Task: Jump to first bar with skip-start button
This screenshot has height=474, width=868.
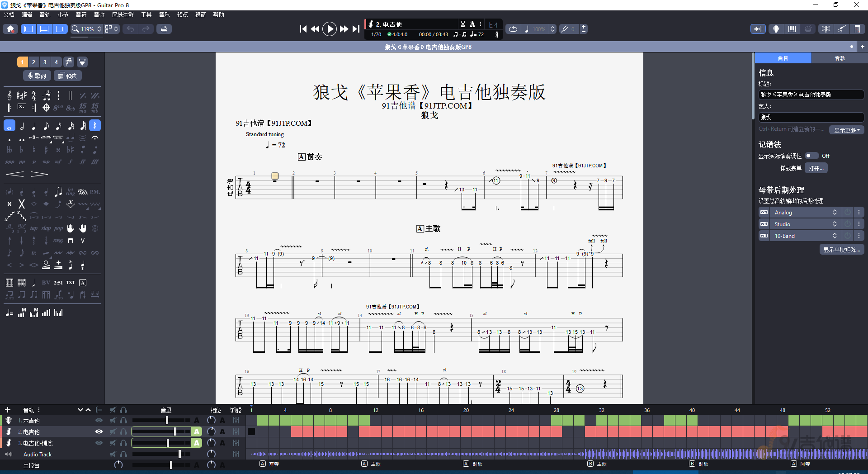Action: tap(303, 29)
